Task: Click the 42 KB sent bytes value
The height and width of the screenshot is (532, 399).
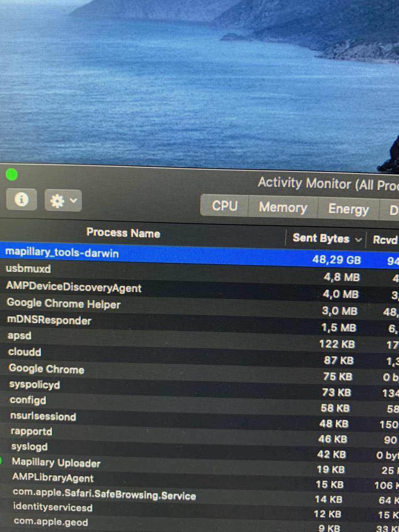Action: click(x=332, y=454)
